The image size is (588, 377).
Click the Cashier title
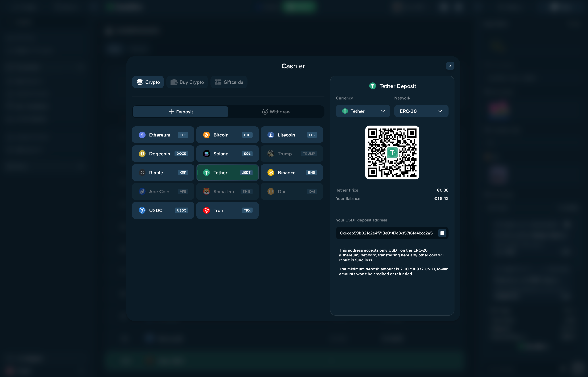(293, 66)
